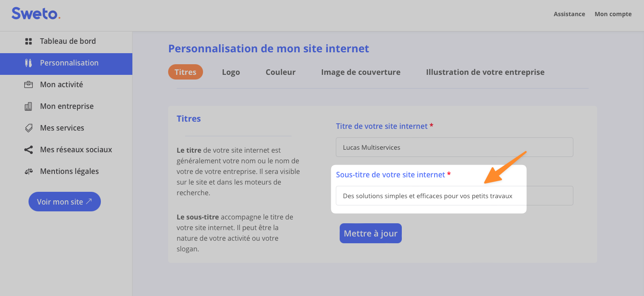
Task: Click the Mentions légales scales icon
Action: pos(29,171)
